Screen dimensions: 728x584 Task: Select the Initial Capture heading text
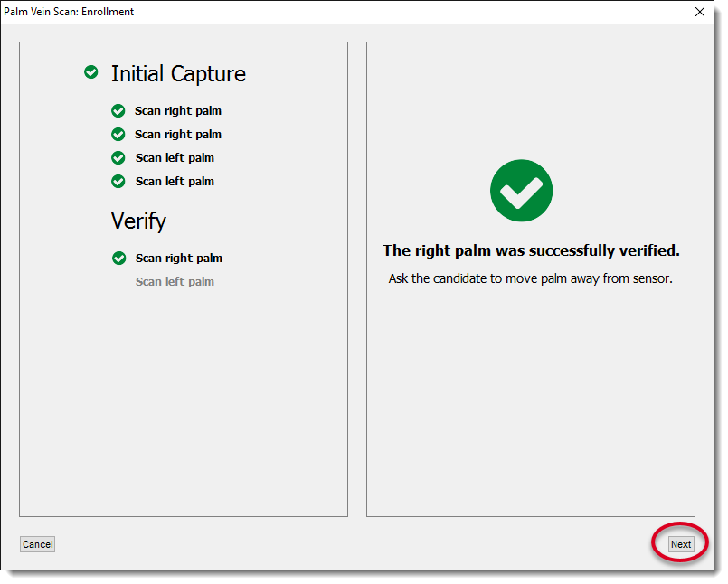pyautogui.click(x=178, y=74)
